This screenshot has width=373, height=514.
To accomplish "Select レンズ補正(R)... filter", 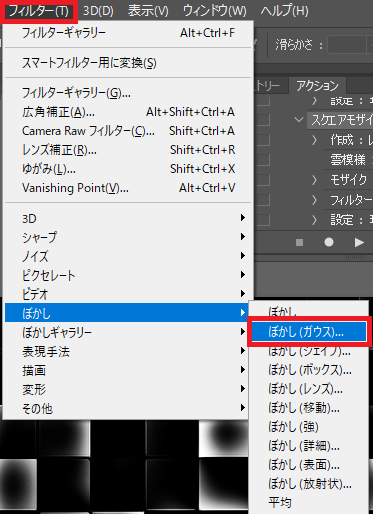I will pyautogui.click(x=128, y=150).
